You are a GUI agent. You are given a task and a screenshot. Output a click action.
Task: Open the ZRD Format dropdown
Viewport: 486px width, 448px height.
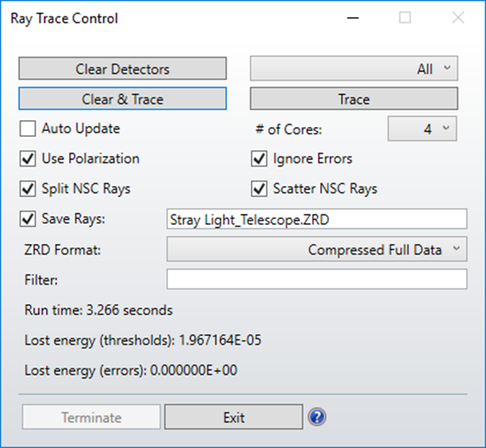click(x=317, y=250)
